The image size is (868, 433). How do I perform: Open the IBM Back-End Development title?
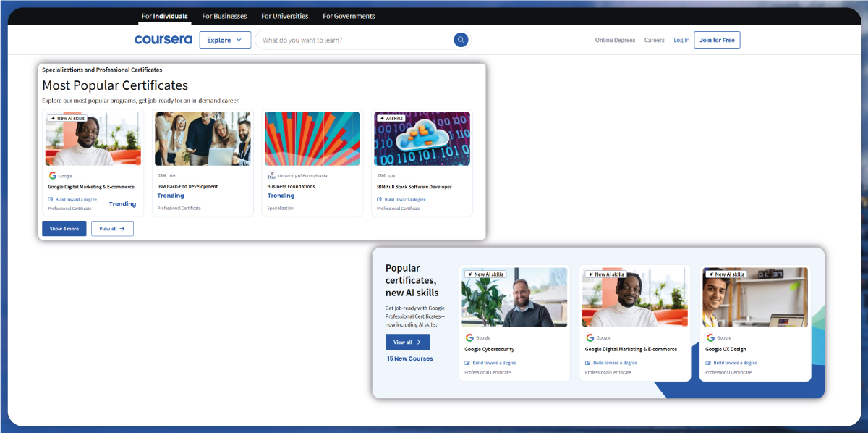(x=187, y=186)
